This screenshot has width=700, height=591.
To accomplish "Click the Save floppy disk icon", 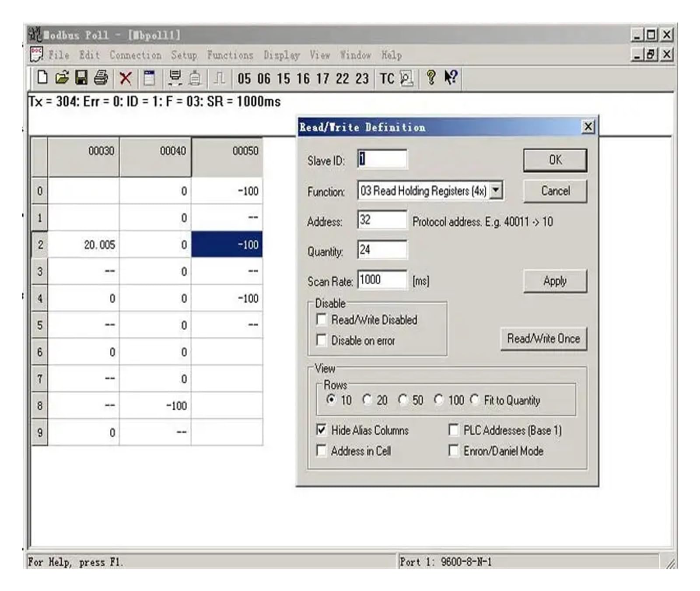I will [x=81, y=78].
